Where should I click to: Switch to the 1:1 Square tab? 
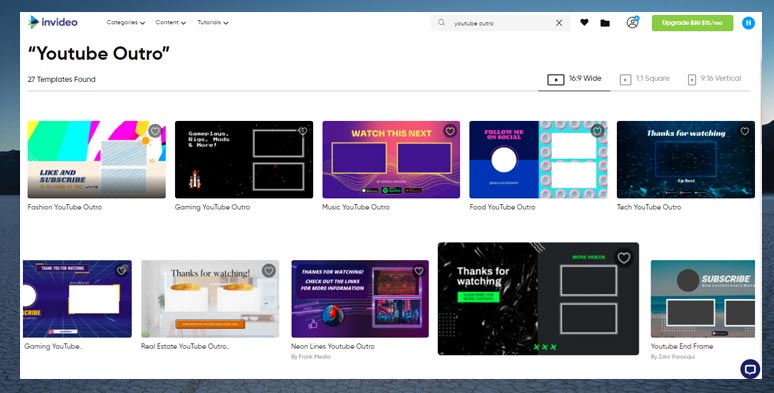click(645, 79)
